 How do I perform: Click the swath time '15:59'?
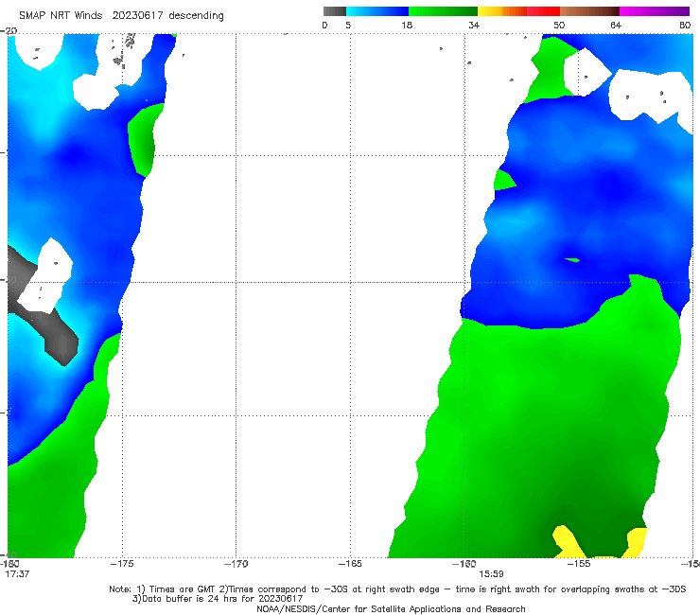491,574
